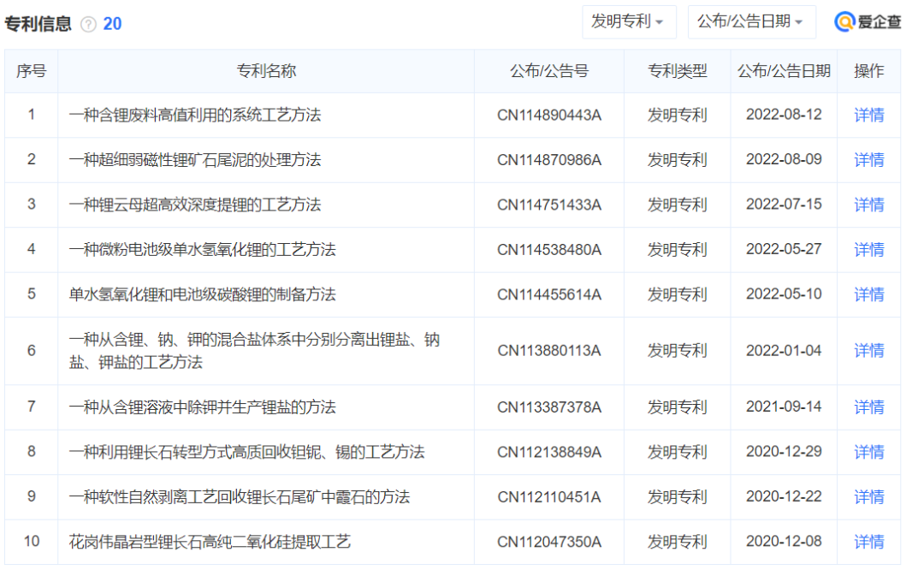The width and height of the screenshot is (924, 570).
Task: Open 详情 for patent CN112138849A
Action: click(x=868, y=452)
